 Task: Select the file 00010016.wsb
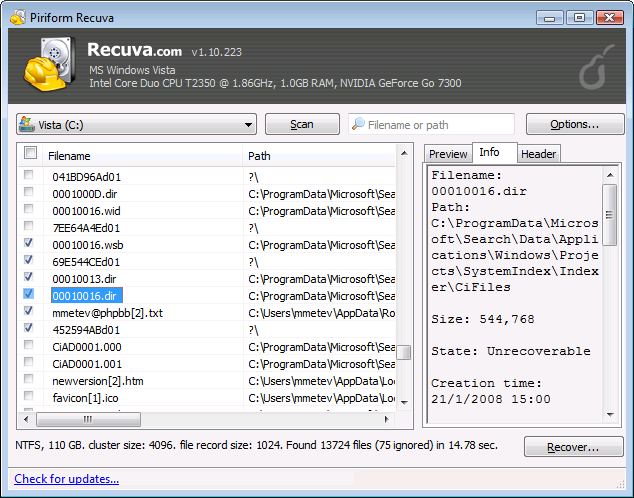click(88, 245)
